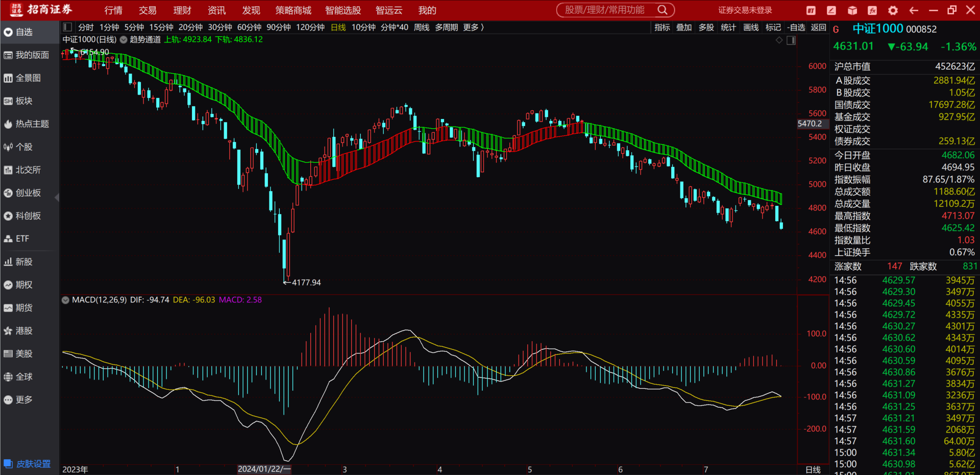Switch to 30分钟 chart period
Viewport: 980px width, 475px height.
click(x=220, y=27)
